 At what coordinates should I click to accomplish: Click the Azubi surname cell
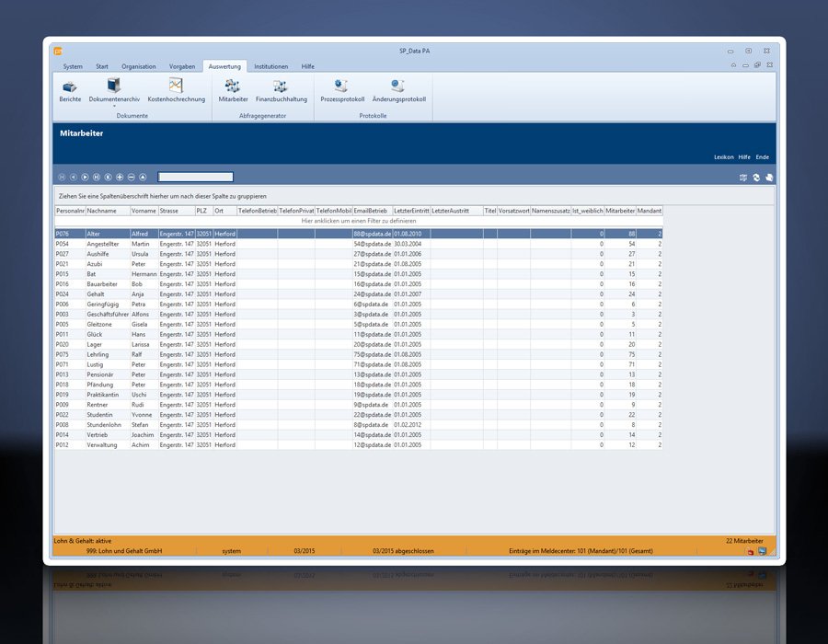click(x=108, y=264)
